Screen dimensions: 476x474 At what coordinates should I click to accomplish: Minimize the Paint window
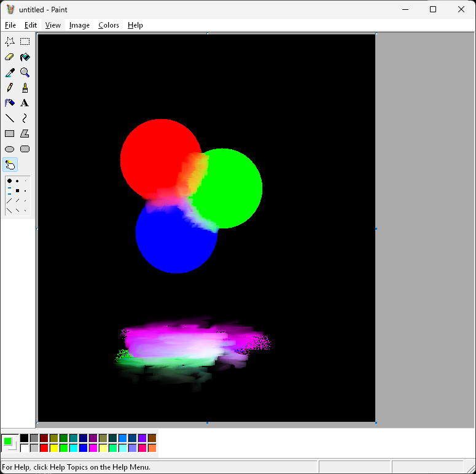(405, 9)
